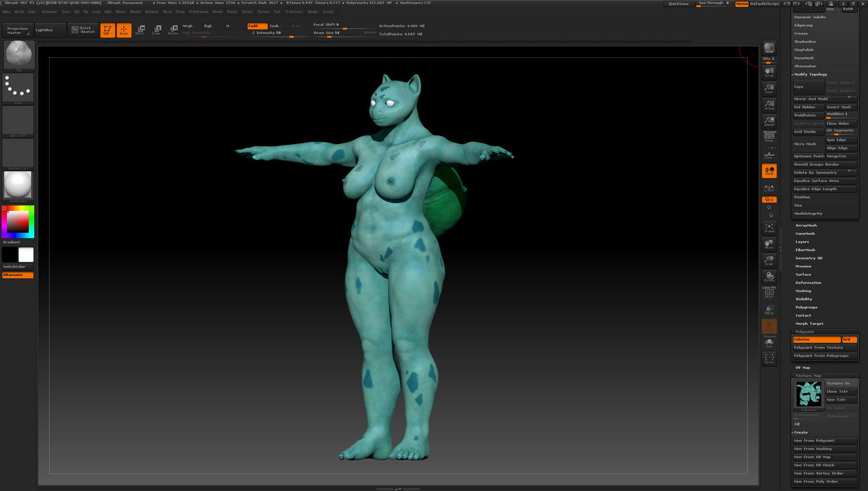Open the Alpha menu
The width and height of the screenshot is (868, 491).
pos(6,12)
